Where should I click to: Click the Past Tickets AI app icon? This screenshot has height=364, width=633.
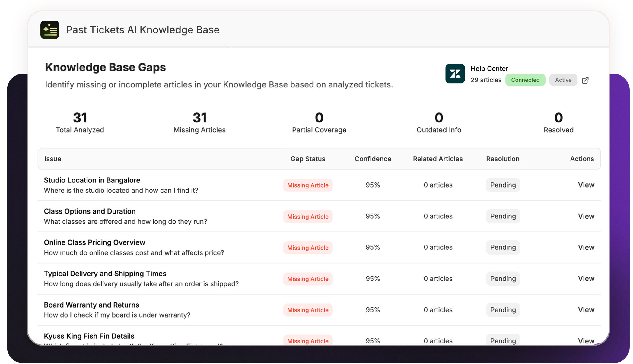click(49, 30)
